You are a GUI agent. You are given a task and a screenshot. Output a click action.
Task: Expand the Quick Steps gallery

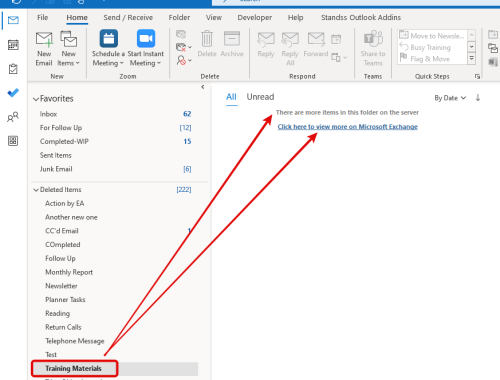(472, 58)
